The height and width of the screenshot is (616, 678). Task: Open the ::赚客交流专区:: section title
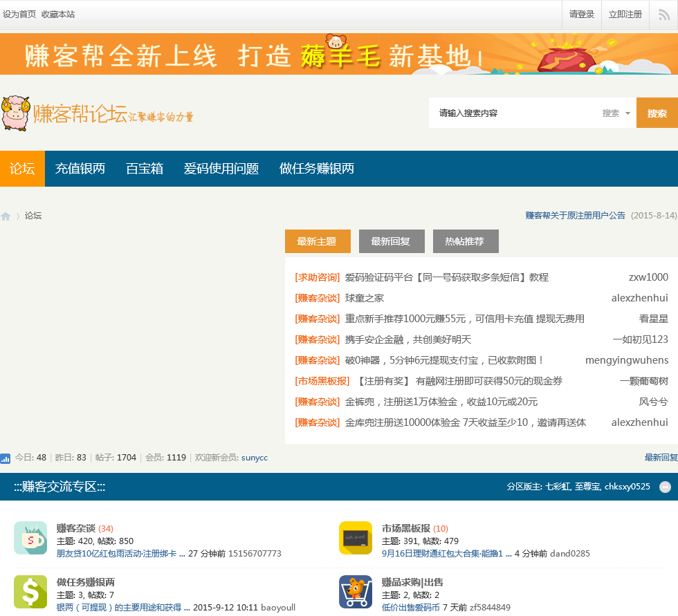59,487
